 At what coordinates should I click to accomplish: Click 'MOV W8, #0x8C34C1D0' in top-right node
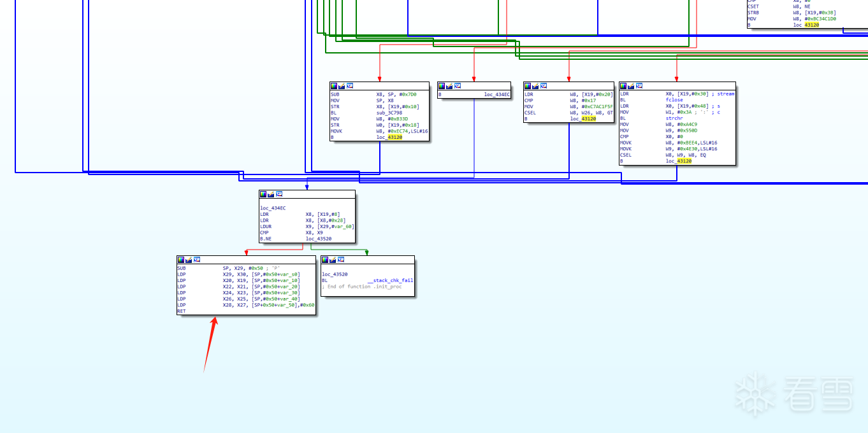(x=792, y=18)
